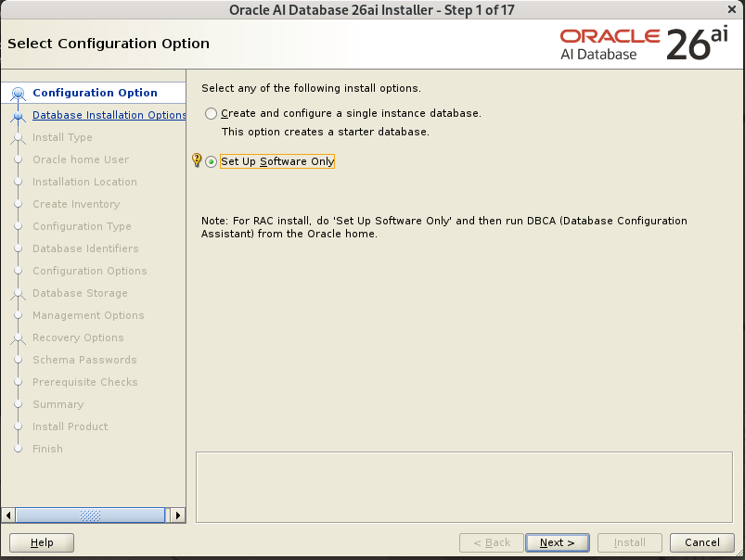Click the horizontal scrollbar thumb in the steps panel
This screenshot has width=745, height=560.
(90, 515)
